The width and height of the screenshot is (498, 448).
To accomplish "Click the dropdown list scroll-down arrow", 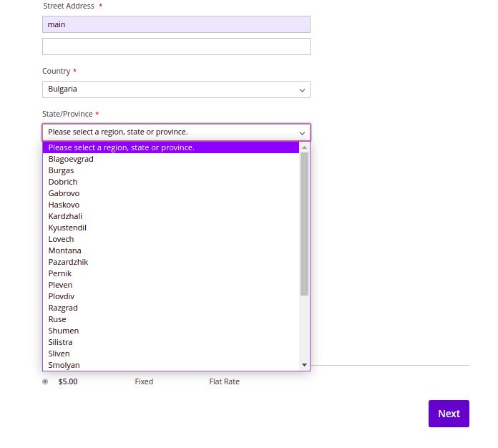I will (304, 365).
